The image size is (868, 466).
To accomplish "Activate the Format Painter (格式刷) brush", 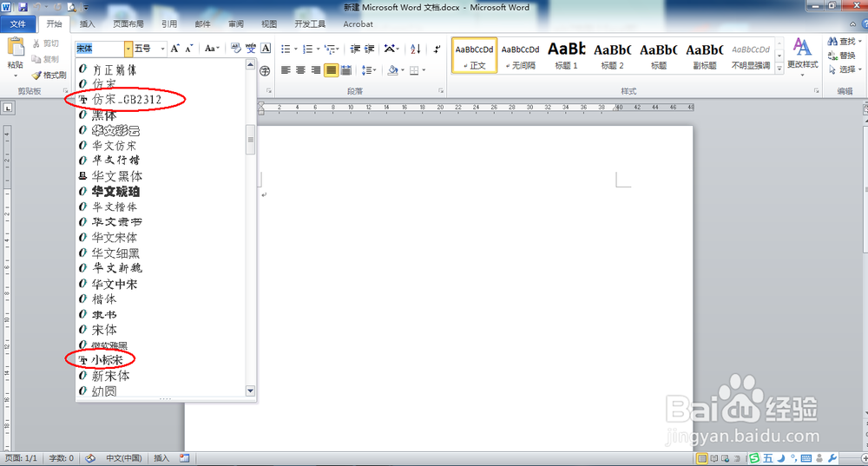I will pyautogui.click(x=36, y=75).
